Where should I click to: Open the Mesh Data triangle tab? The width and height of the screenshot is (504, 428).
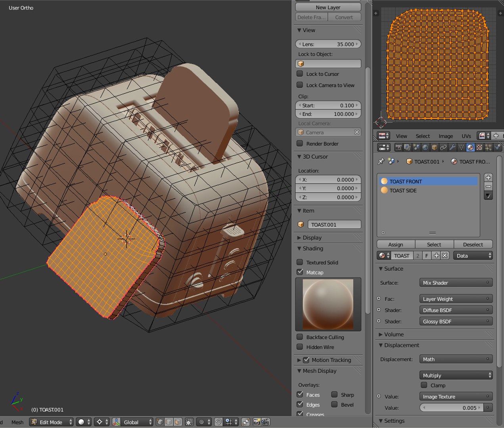461,147
